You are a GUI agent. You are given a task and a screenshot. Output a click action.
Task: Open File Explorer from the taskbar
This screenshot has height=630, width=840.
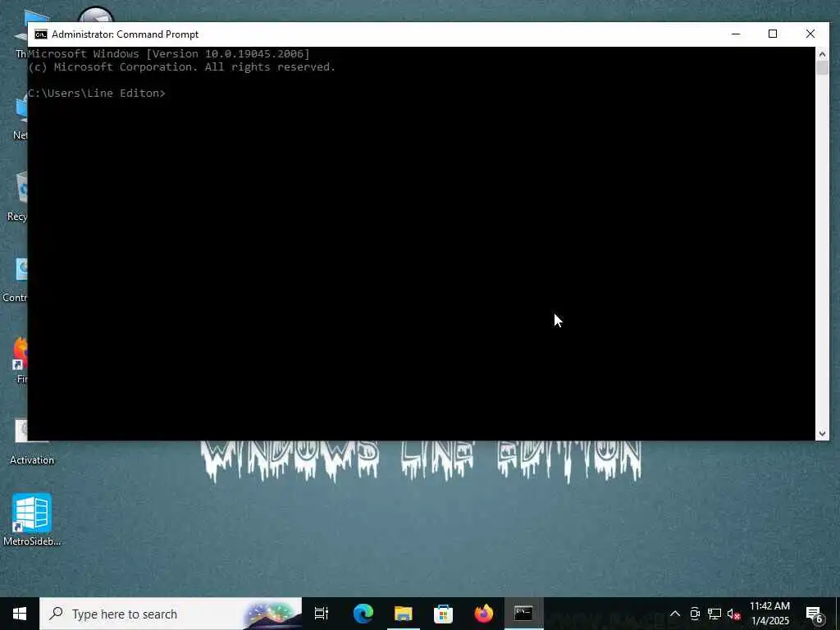403,614
